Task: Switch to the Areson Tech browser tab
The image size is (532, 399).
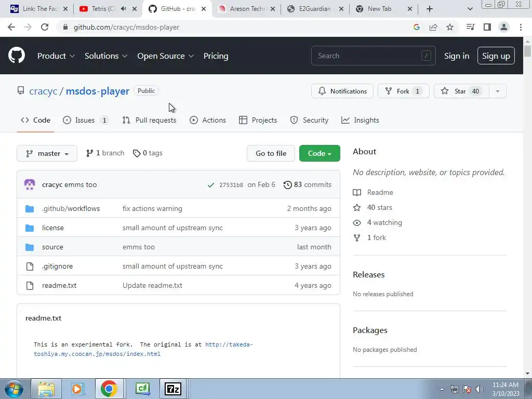Action: pos(246,9)
